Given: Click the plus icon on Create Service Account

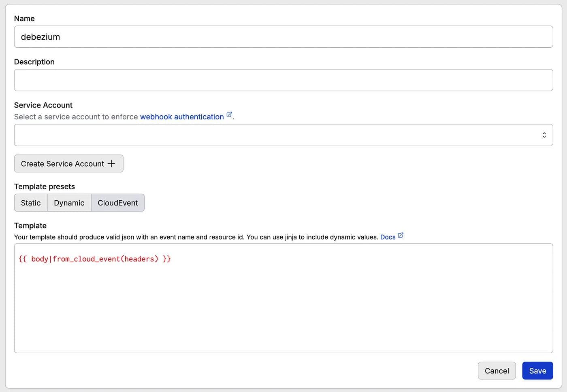Looking at the screenshot, I should [111, 163].
